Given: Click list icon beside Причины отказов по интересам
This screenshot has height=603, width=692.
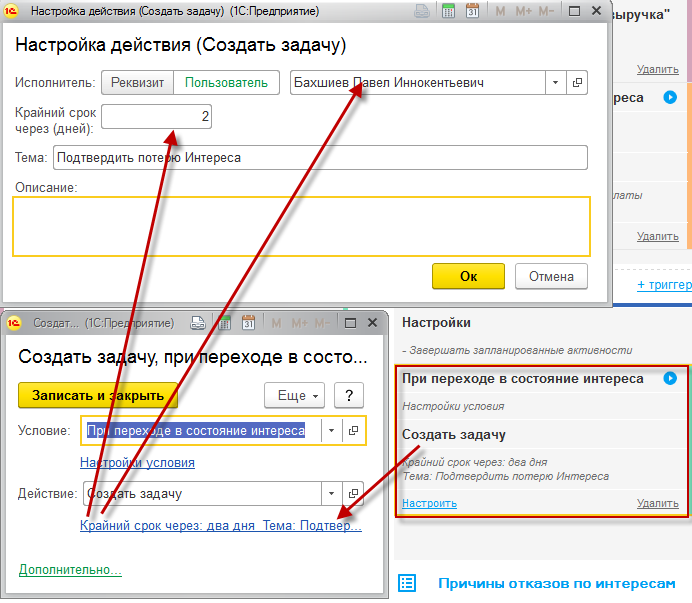Looking at the screenshot, I should (407, 583).
